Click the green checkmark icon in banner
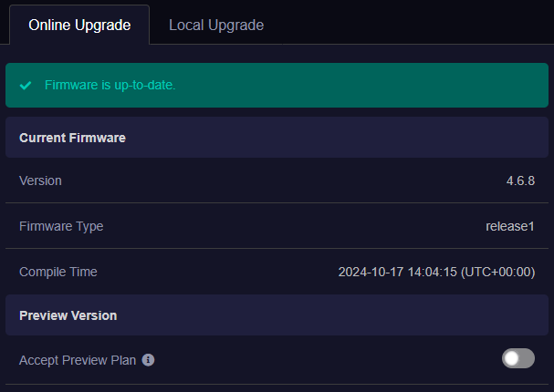This screenshot has width=554, height=392. coord(26,85)
